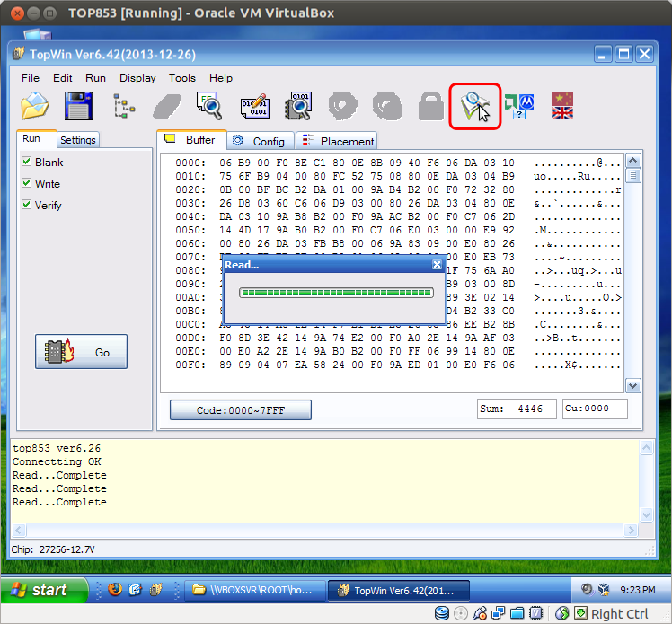This screenshot has height=624, width=672.
Task: Close the Read progress dialog
Action: 437,265
